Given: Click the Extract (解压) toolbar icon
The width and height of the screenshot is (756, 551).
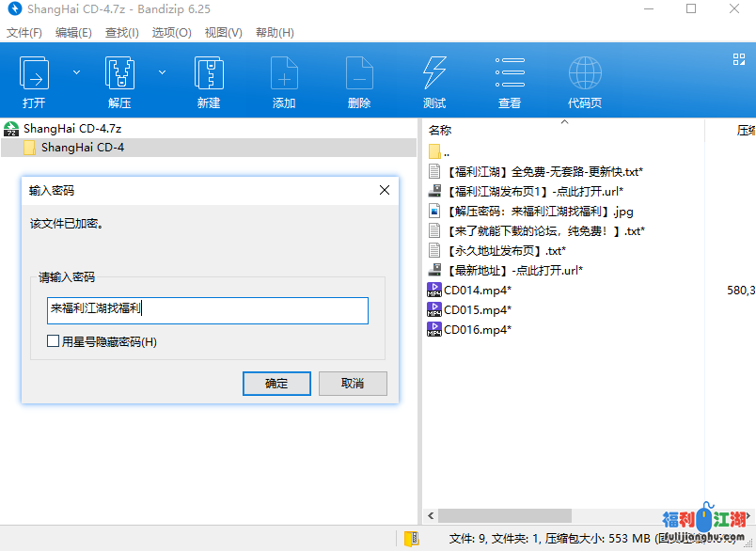Looking at the screenshot, I should [119, 75].
